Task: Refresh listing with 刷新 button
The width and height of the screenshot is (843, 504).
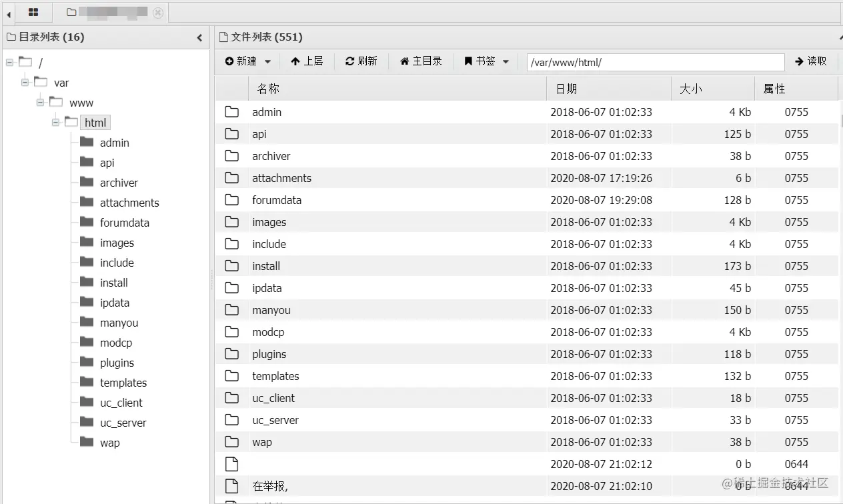Action: coord(361,61)
